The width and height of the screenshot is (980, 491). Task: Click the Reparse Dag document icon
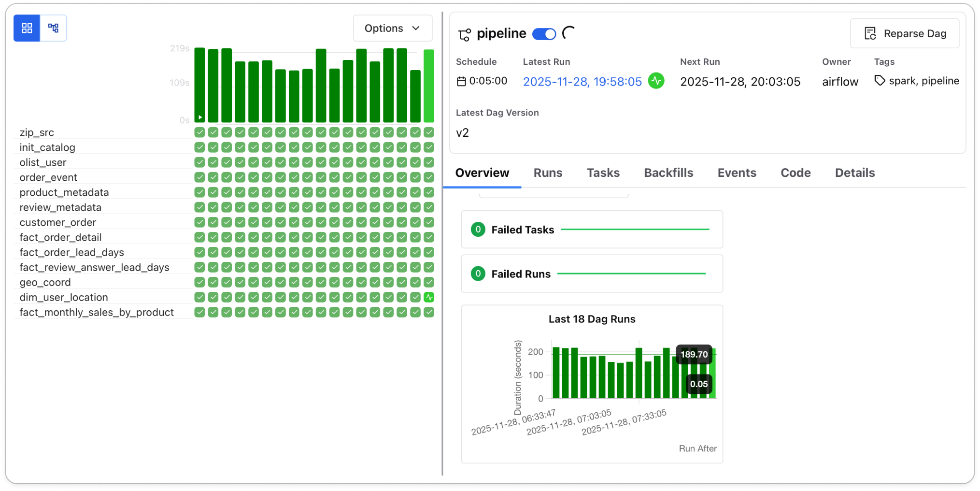[870, 33]
